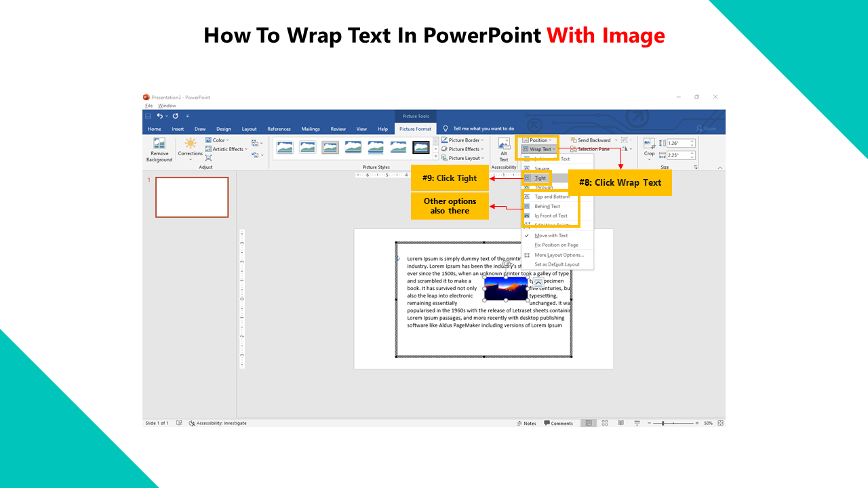Open the Picture Layout dropdown

tap(462, 158)
